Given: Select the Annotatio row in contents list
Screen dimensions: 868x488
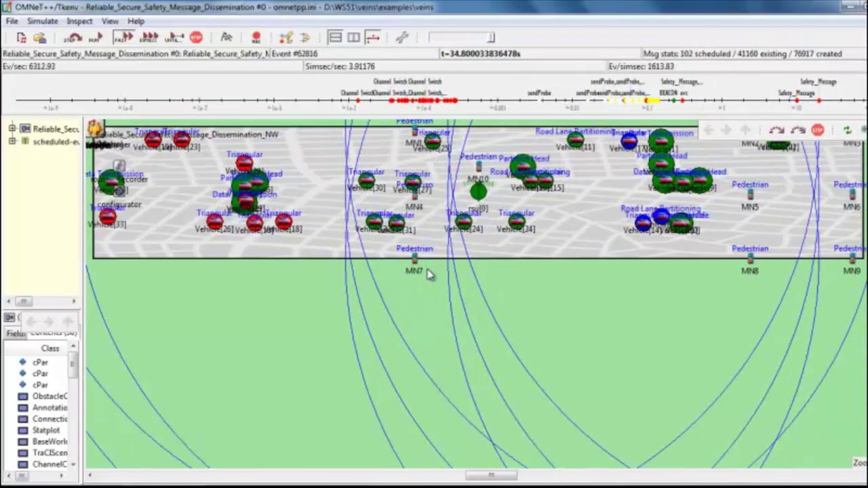Looking at the screenshot, I should click(x=42, y=407).
